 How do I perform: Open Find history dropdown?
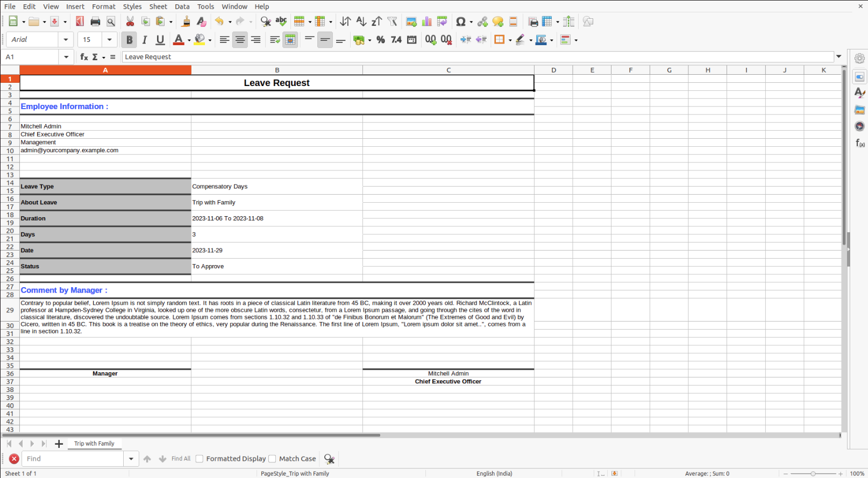tap(131, 459)
